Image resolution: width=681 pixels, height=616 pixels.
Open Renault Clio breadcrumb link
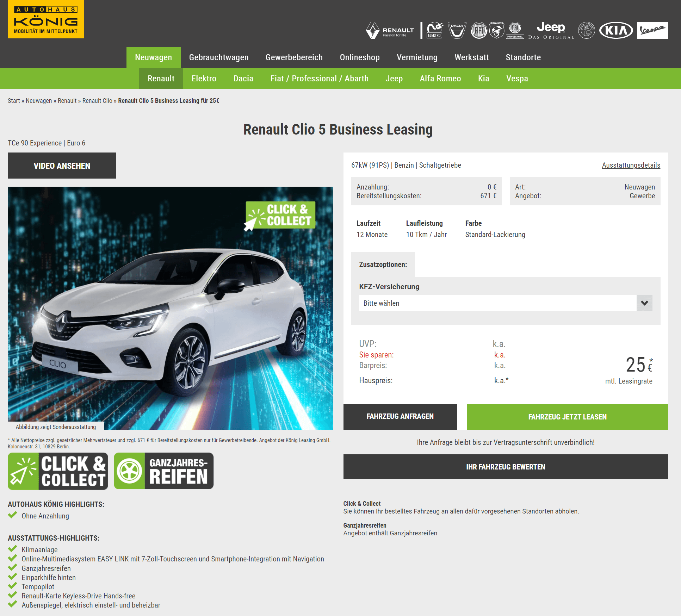click(x=97, y=101)
